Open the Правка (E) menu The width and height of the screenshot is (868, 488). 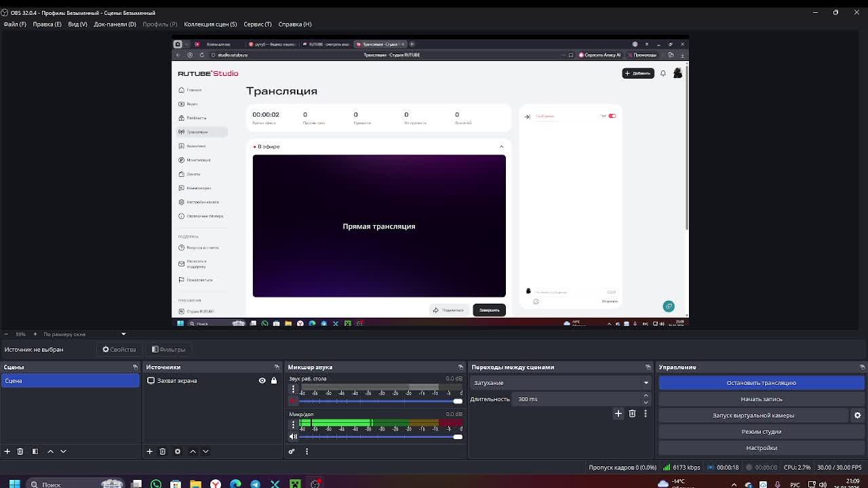47,24
